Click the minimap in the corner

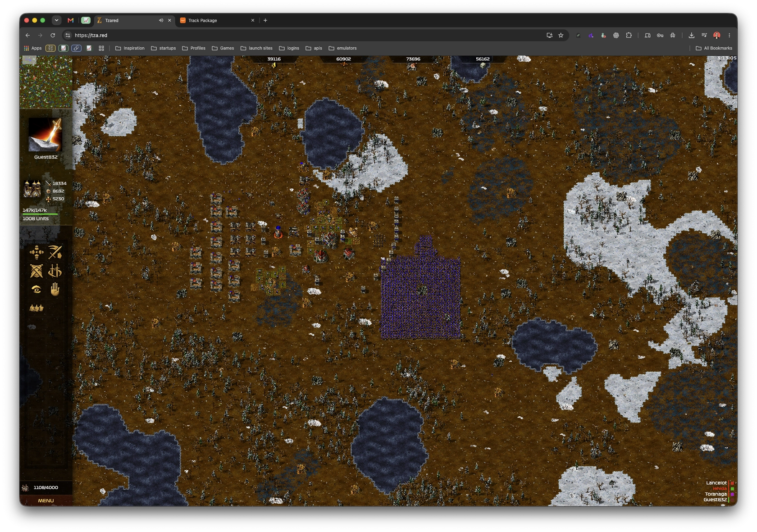click(46, 82)
